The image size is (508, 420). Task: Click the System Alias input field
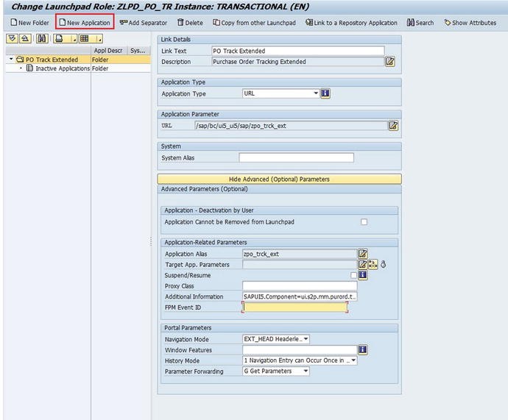296,157
